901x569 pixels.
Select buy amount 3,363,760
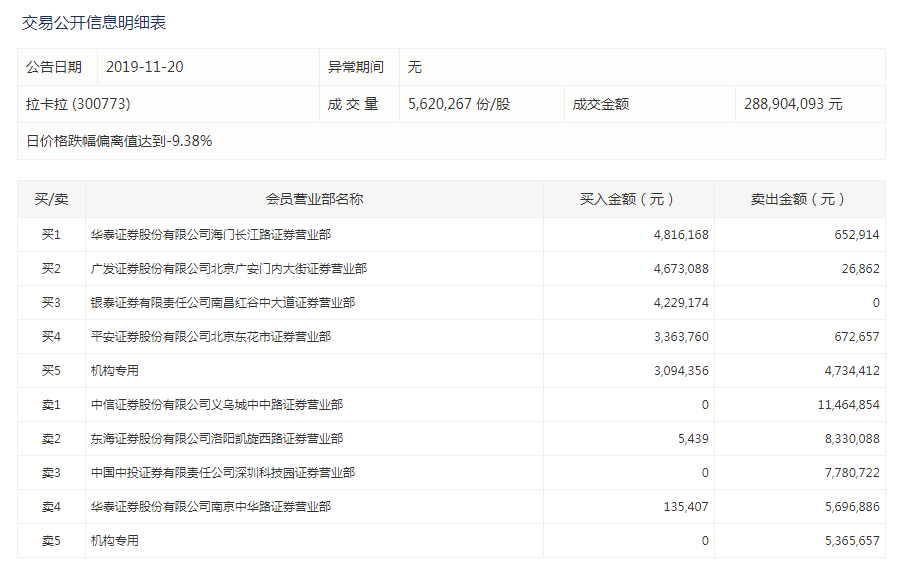(681, 336)
